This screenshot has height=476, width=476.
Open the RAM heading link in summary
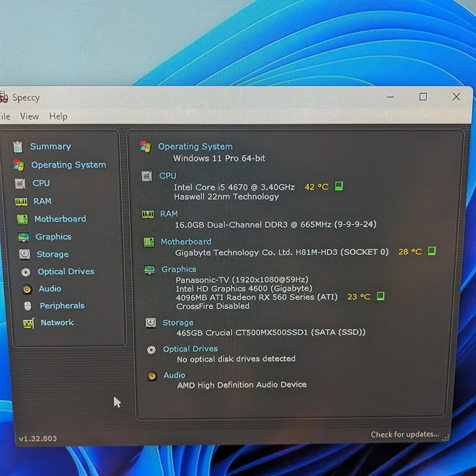click(x=169, y=214)
